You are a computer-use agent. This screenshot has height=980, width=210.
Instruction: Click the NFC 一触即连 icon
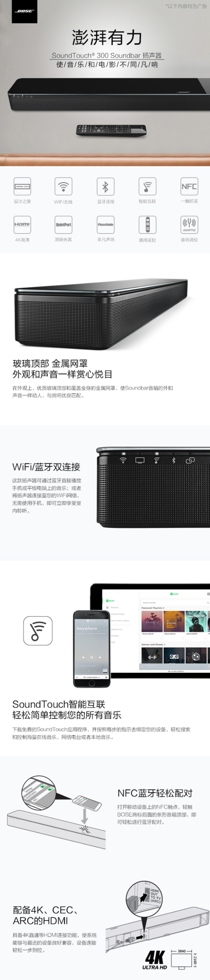(x=189, y=186)
